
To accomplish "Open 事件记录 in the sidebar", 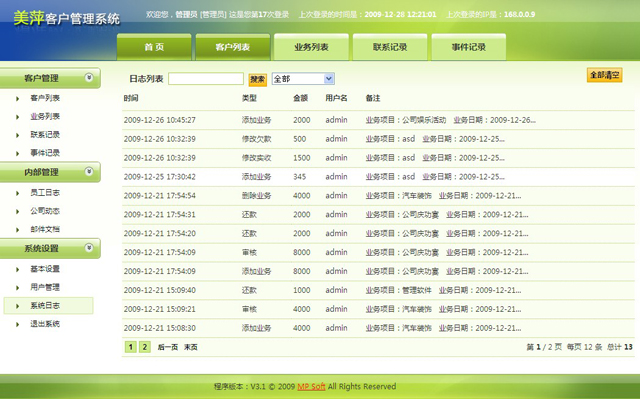I will point(45,153).
